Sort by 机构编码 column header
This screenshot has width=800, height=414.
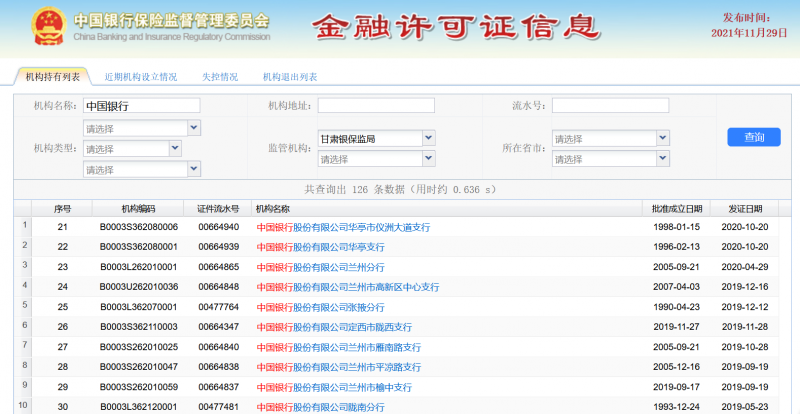tap(138, 209)
